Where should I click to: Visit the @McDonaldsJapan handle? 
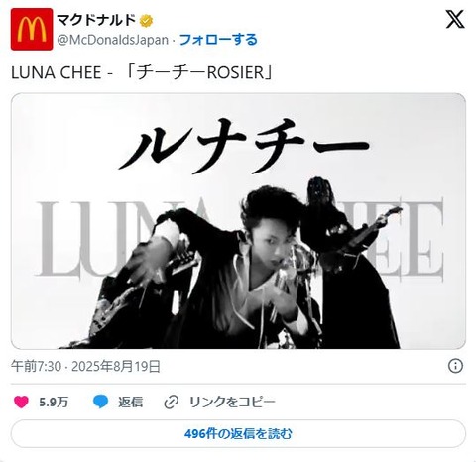tap(112, 40)
